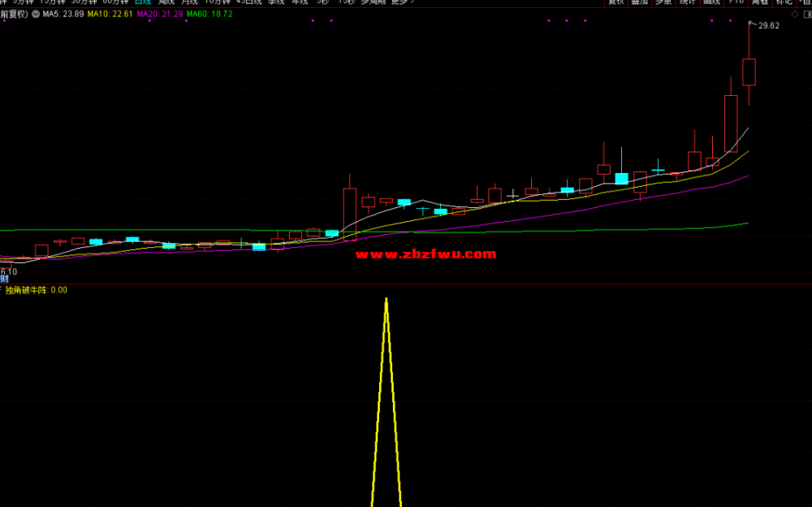
Task: Click the 标记 toolbar button
Action: 784,2
